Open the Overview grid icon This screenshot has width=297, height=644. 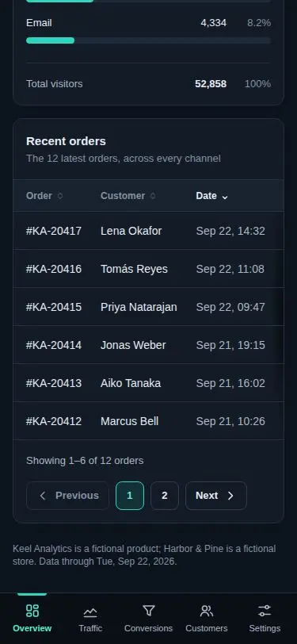(32, 611)
